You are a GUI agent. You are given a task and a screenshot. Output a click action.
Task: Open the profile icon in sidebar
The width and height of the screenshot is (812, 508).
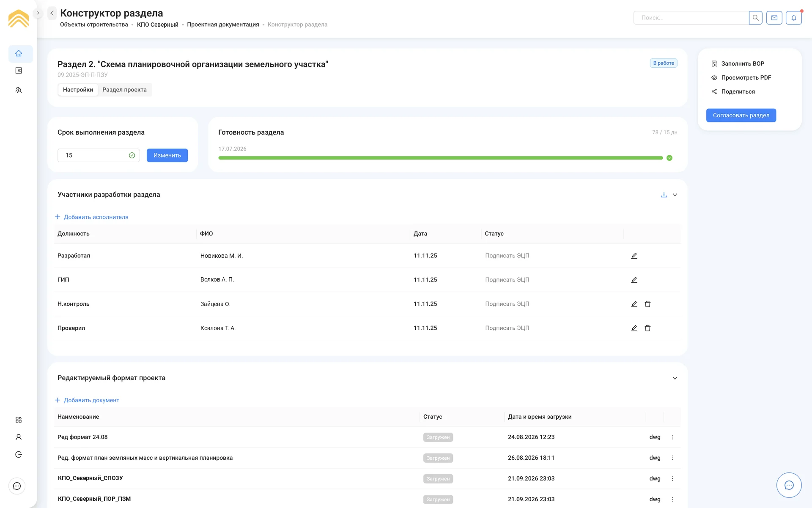[x=19, y=437]
